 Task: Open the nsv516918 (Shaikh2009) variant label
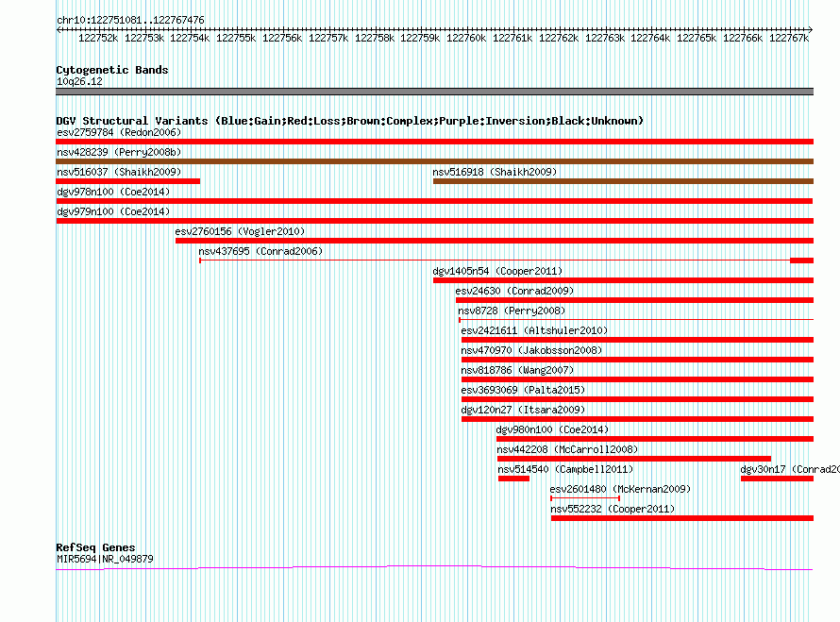tap(495, 172)
